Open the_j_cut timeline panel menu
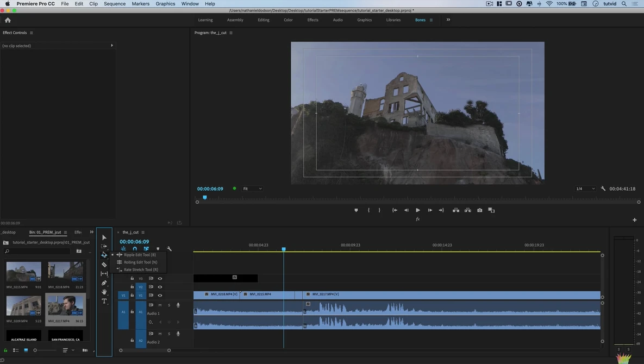 tap(143, 233)
